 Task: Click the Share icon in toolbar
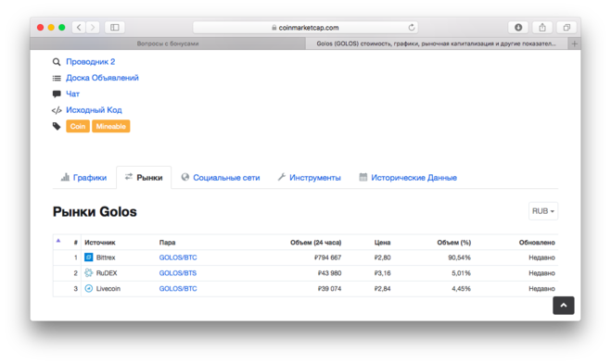(542, 27)
